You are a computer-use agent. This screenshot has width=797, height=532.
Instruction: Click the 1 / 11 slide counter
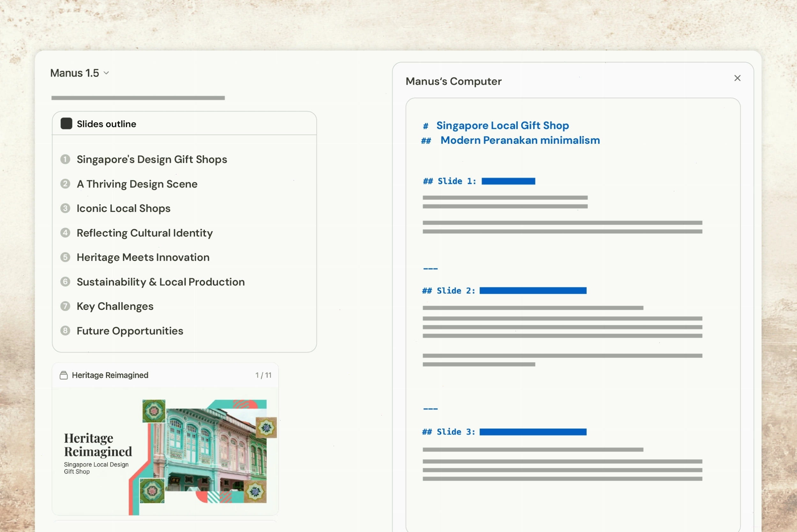coord(263,375)
